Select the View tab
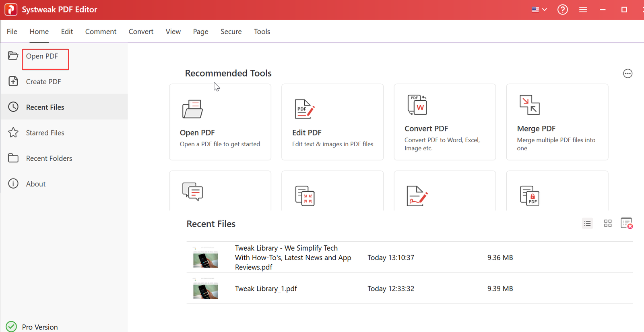644x332 pixels. [x=173, y=31]
